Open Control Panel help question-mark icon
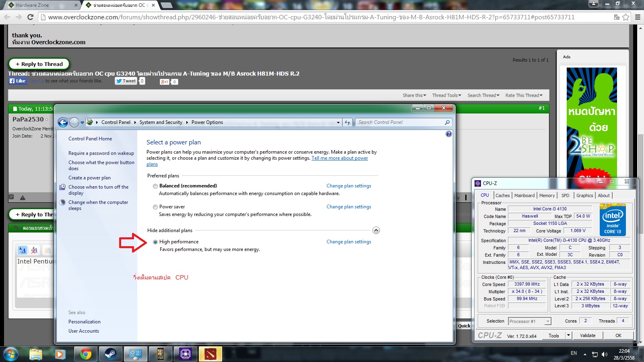Screen dimensions: 644x362 tap(449, 134)
